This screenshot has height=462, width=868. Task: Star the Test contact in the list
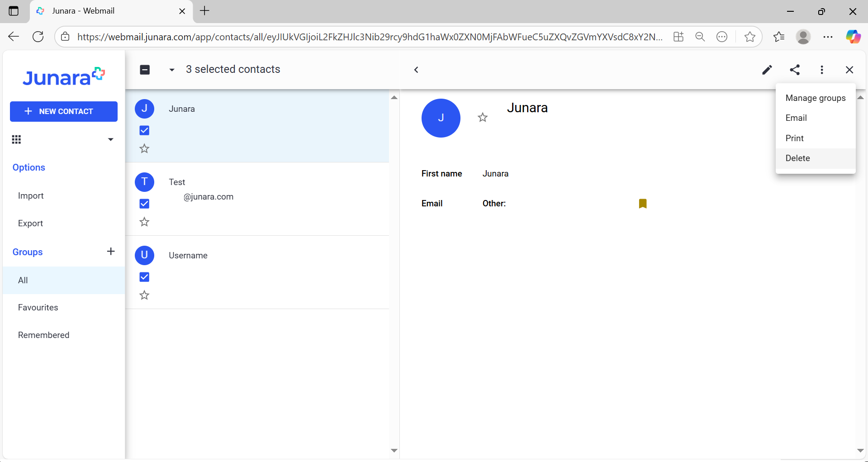[144, 222]
